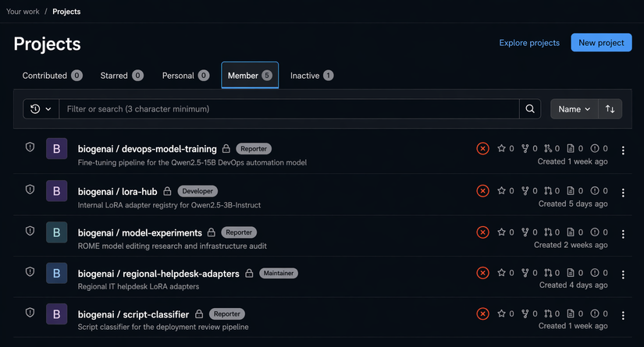644x347 pixels.
Task: Click devops-model-training project avatar
Action: coord(57,148)
